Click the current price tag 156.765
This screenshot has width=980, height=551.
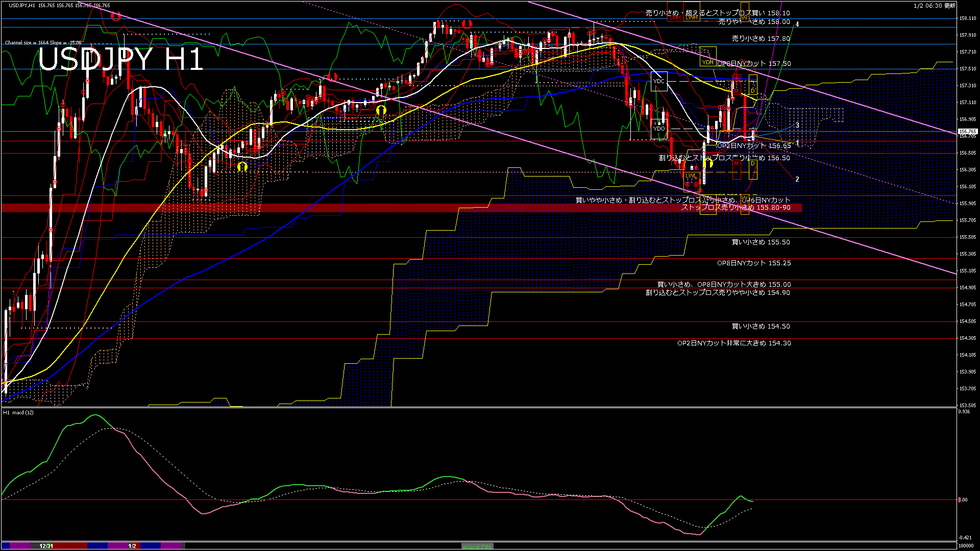pos(967,132)
